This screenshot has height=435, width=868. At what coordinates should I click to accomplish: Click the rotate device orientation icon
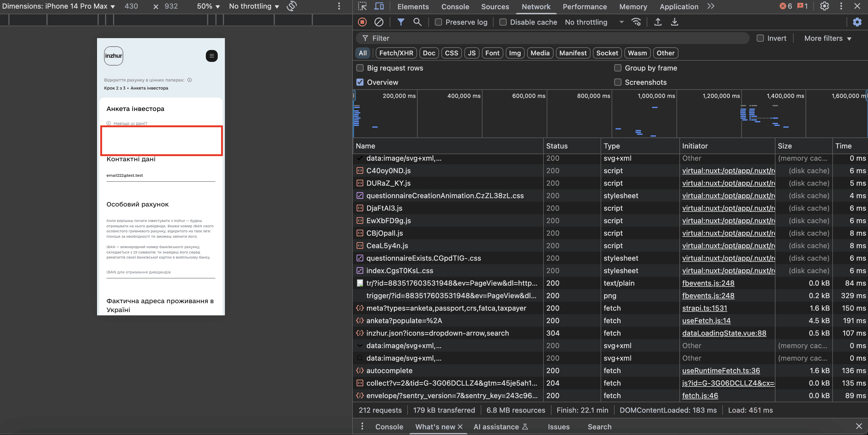click(292, 6)
